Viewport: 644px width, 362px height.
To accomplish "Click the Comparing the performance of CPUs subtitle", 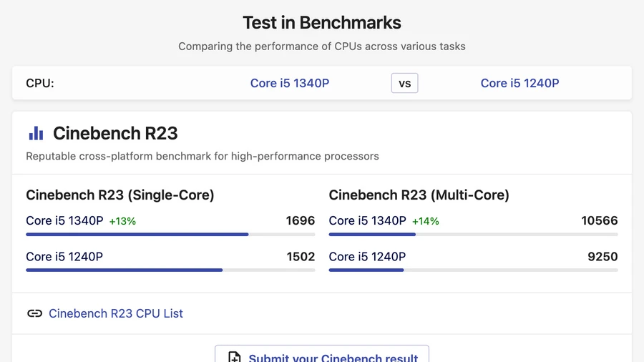I will (321, 47).
